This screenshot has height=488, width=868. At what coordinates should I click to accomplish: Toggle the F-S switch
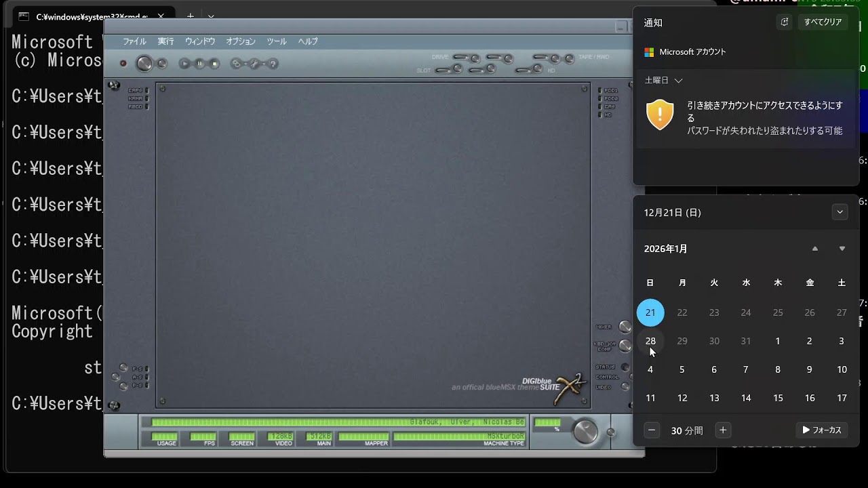point(123,368)
